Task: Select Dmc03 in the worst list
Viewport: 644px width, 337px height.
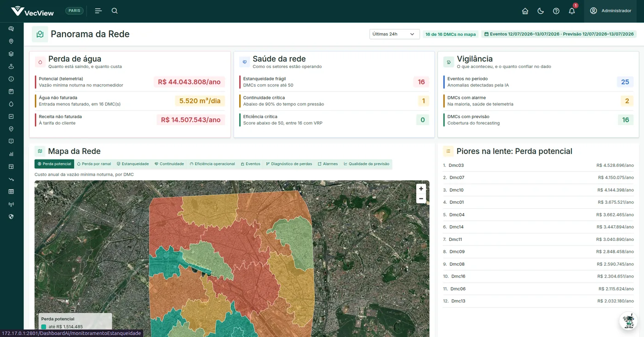Action: coord(538,165)
